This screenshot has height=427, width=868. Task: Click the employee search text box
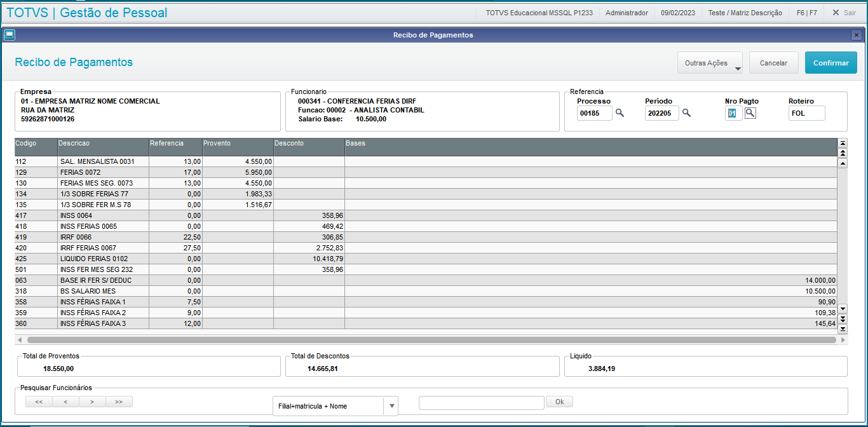pyautogui.click(x=482, y=402)
